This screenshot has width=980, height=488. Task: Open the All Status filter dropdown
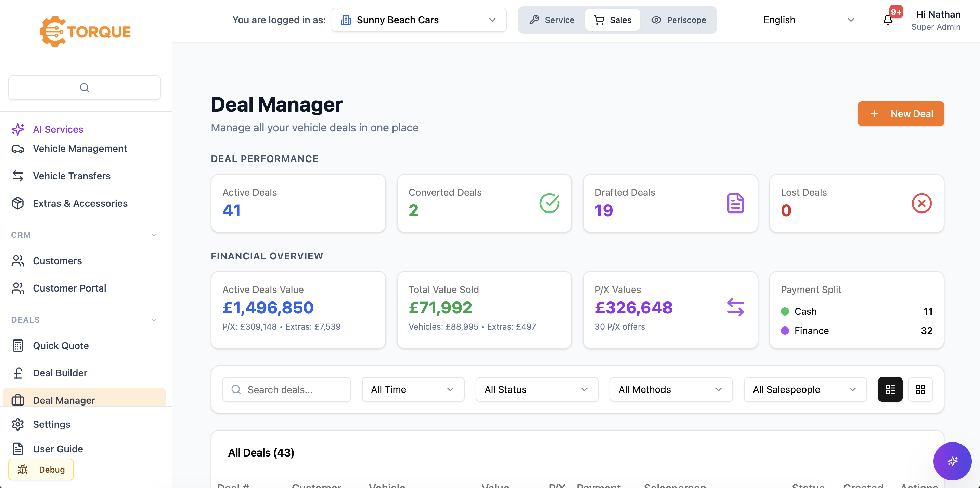pos(537,389)
